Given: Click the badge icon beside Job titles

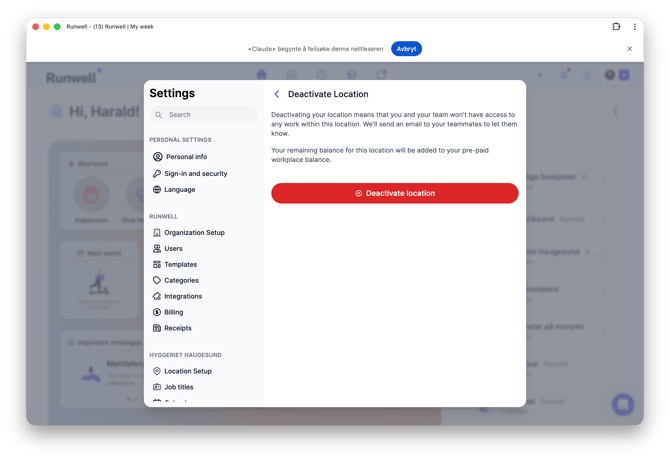Looking at the screenshot, I should coord(157,387).
